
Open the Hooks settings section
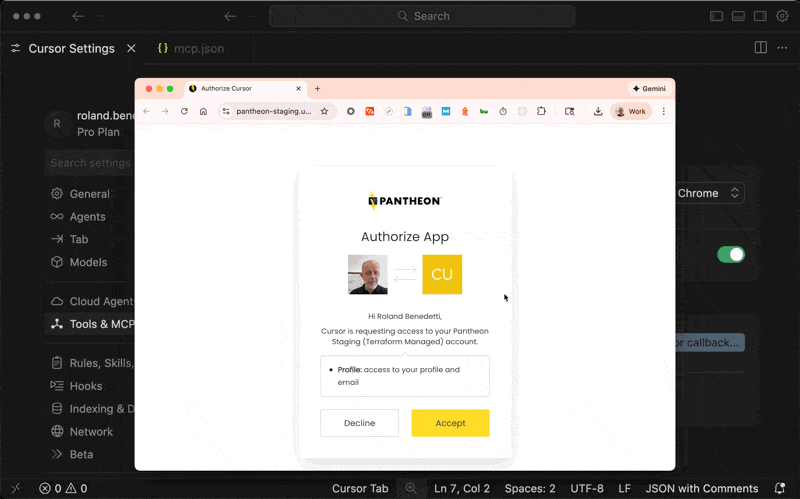[x=85, y=386]
